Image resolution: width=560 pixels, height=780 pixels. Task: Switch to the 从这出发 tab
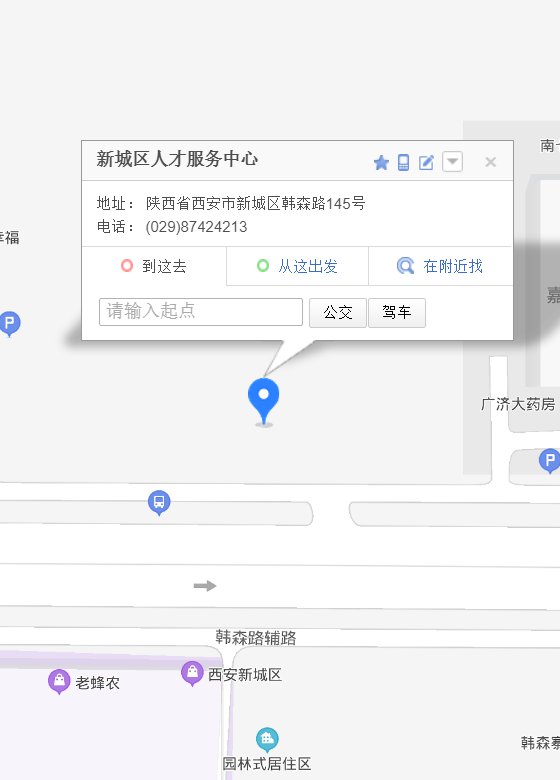tap(297, 266)
